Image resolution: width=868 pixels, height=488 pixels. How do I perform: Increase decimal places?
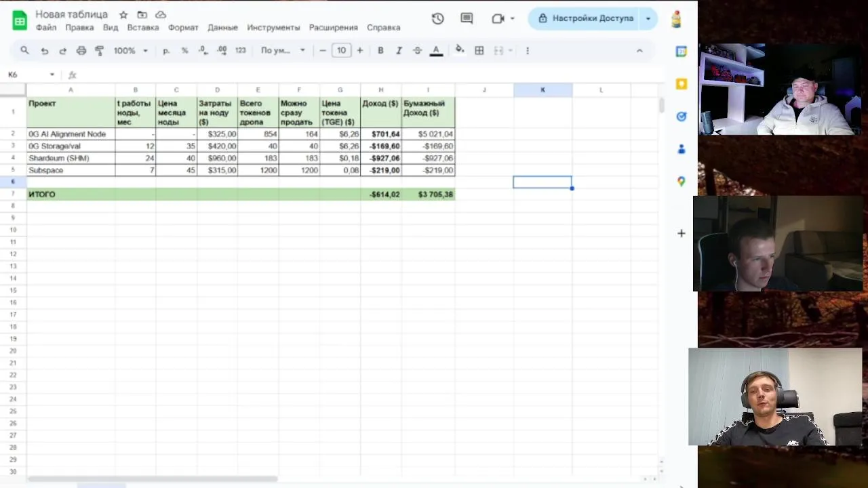pyautogui.click(x=222, y=50)
